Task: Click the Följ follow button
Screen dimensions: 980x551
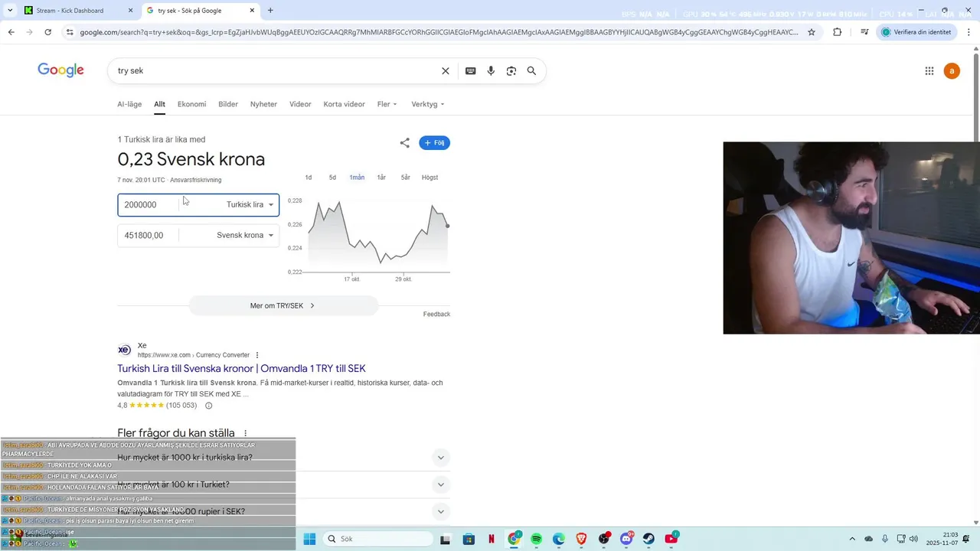Action: point(434,143)
